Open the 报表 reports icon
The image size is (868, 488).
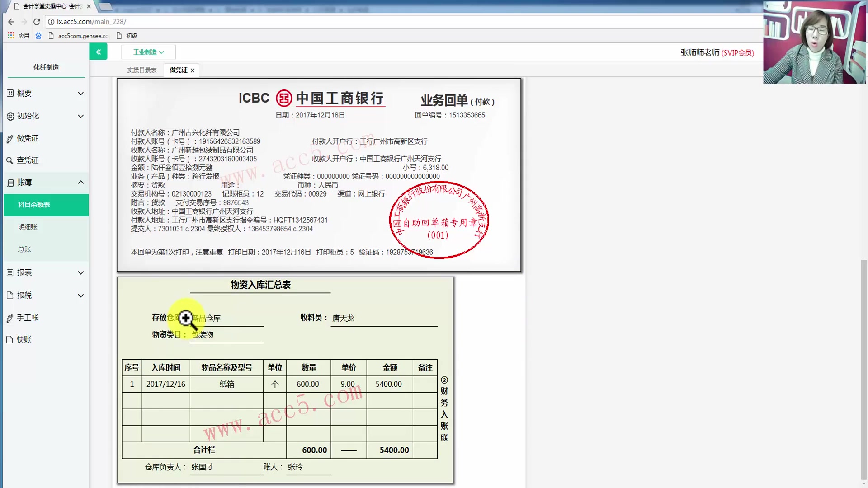tap(10, 272)
